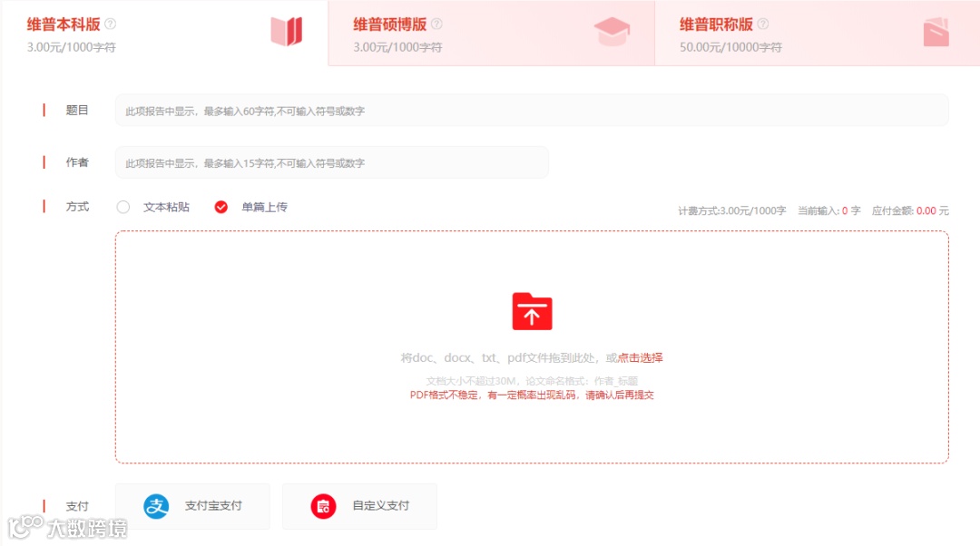Choose the 自定义支付 payment option
Screen dimensions: 980x546
pos(359,506)
